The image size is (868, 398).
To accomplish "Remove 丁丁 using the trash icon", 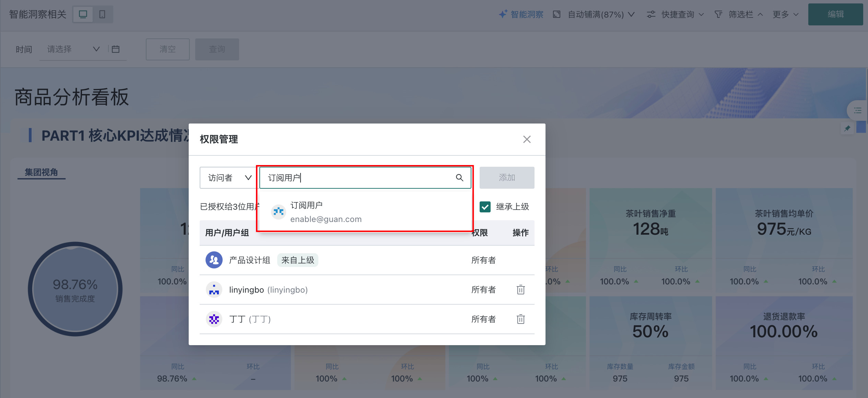I will coord(520,319).
